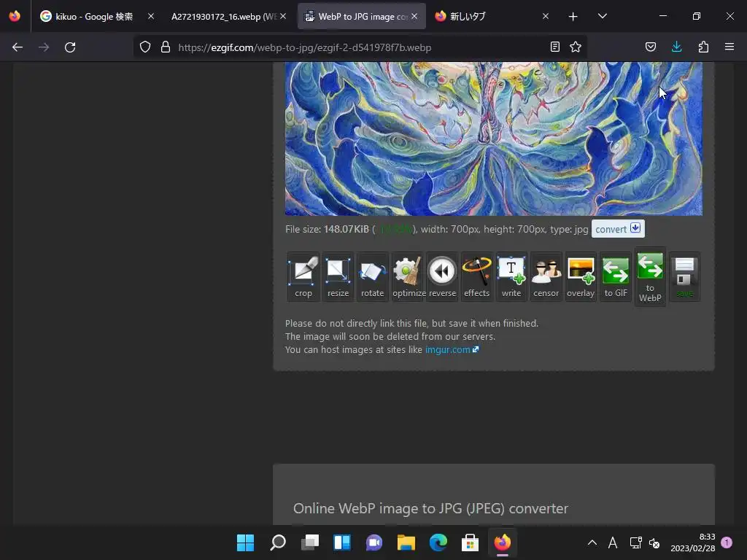Select the crop tool
The height and width of the screenshot is (560, 747).
pyautogui.click(x=303, y=277)
